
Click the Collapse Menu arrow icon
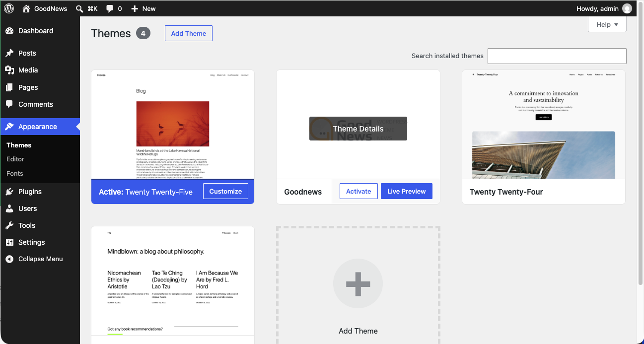coord(9,259)
